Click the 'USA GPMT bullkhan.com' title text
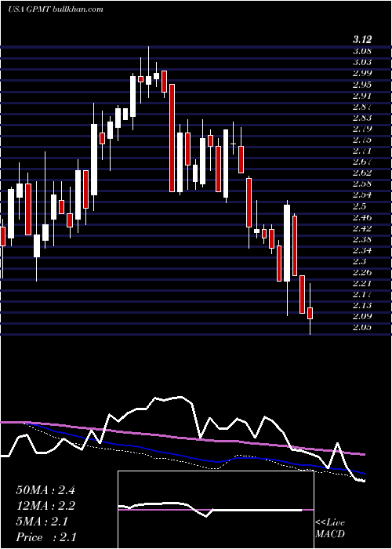The width and height of the screenshot is (392, 549). coord(56,9)
